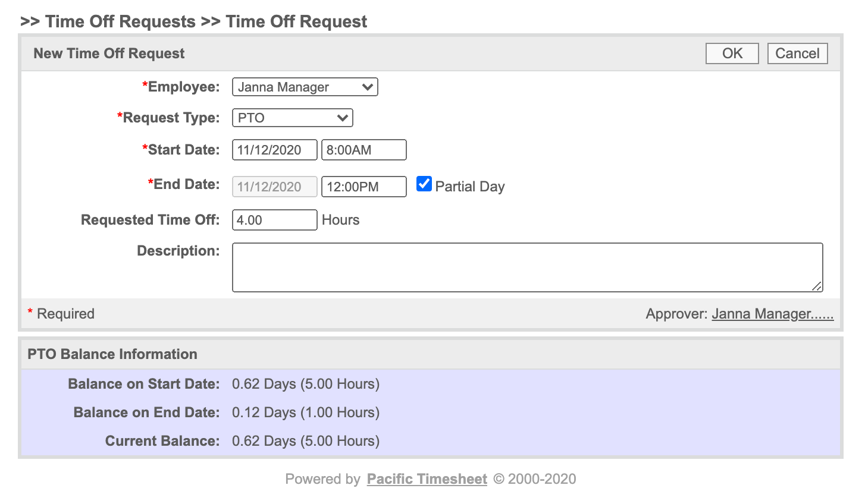Uncheck the Partial Day checkbox
Image resolution: width=865 pixels, height=504 pixels.
click(424, 184)
